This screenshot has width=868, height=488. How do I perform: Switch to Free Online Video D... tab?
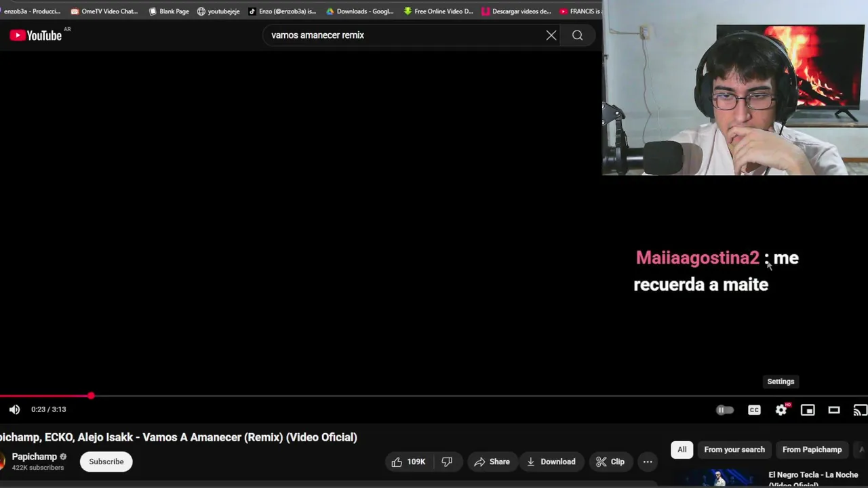click(x=439, y=11)
